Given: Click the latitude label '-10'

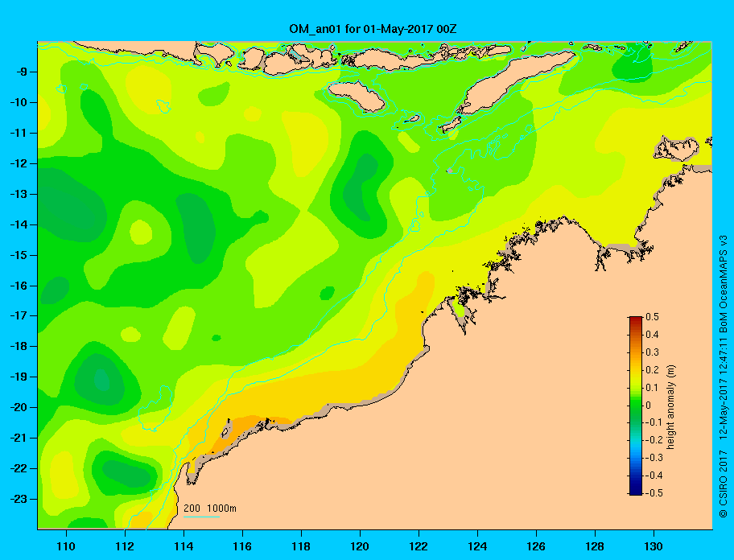Looking at the screenshot, I should coord(19,102).
